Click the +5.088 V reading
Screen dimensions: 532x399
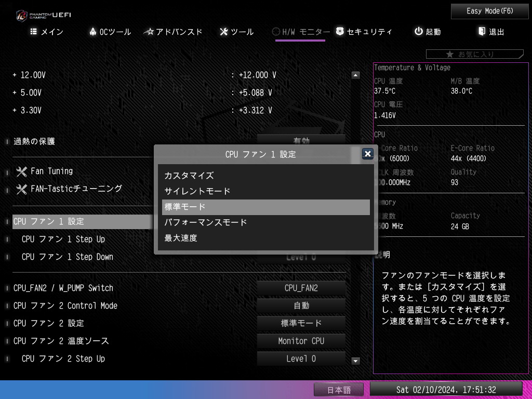pos(255,92)
